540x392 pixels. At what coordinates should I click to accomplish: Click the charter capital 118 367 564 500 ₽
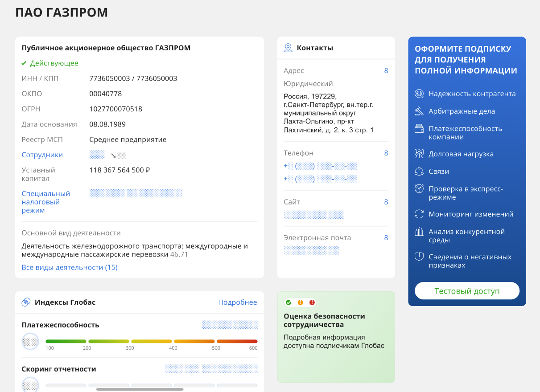pos(120,170)
